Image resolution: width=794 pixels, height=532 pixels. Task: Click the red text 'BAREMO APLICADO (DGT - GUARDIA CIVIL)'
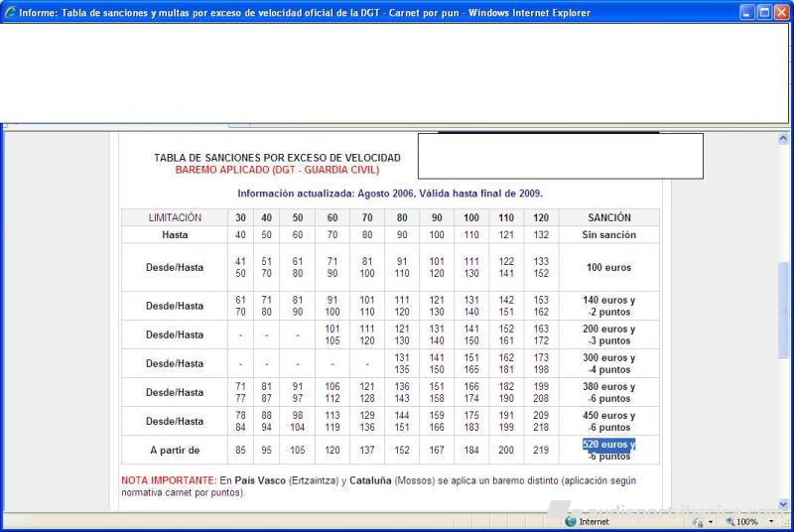click(278, 170)
